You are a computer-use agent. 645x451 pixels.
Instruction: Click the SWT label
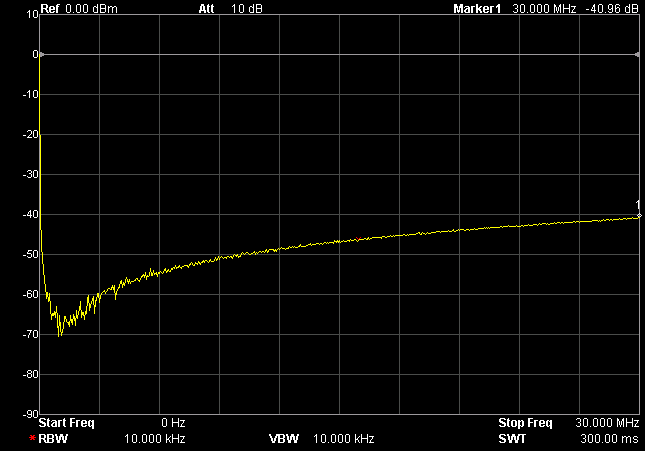tap(512, 439)
